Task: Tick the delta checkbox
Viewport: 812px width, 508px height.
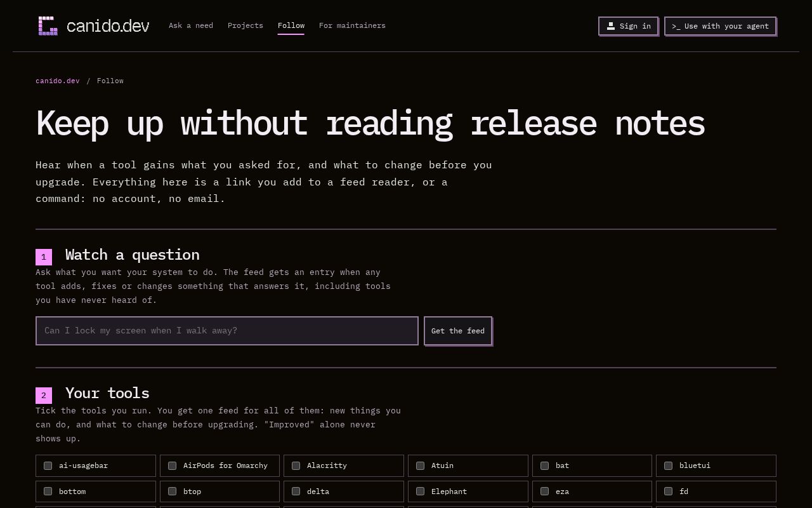Action: pyautogui.click(x=296, y=491)
